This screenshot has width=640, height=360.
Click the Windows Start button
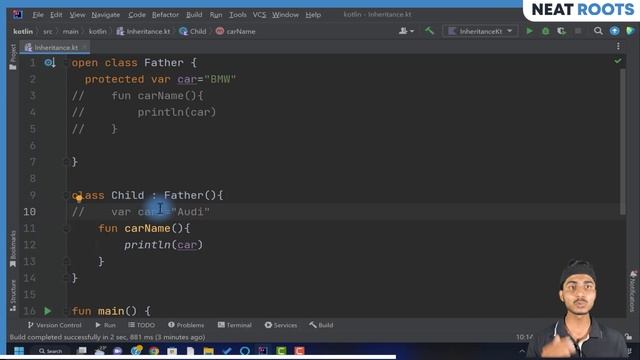point(19,351)
